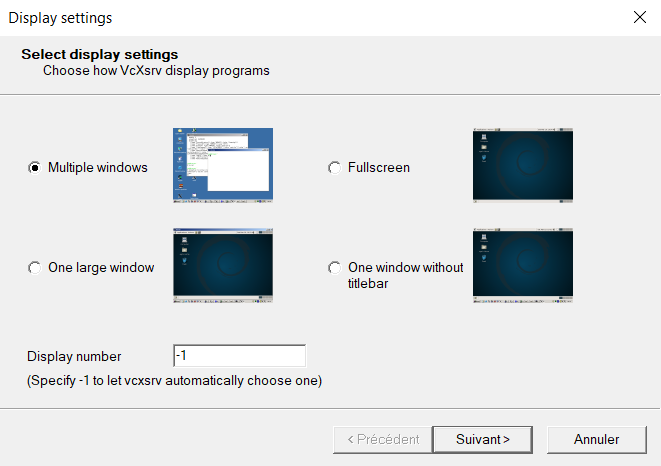
Task: Click the "One window without titlebar" label text
Action: (405, 275)
